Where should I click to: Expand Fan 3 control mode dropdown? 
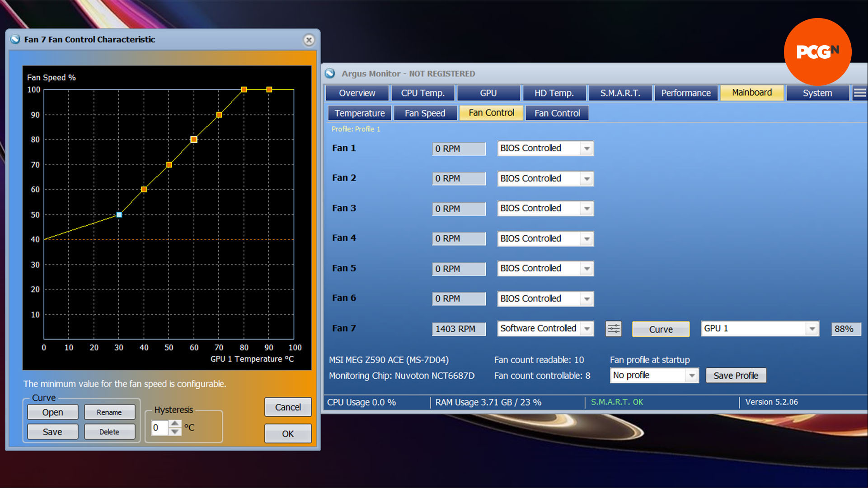[x=586, y=209]
